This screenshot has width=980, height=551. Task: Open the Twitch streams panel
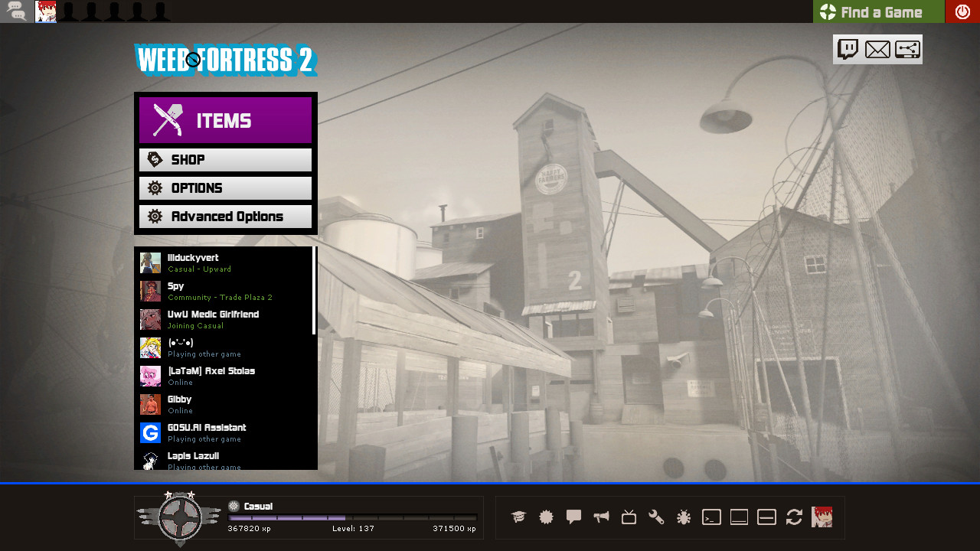(x=847, y=49)
